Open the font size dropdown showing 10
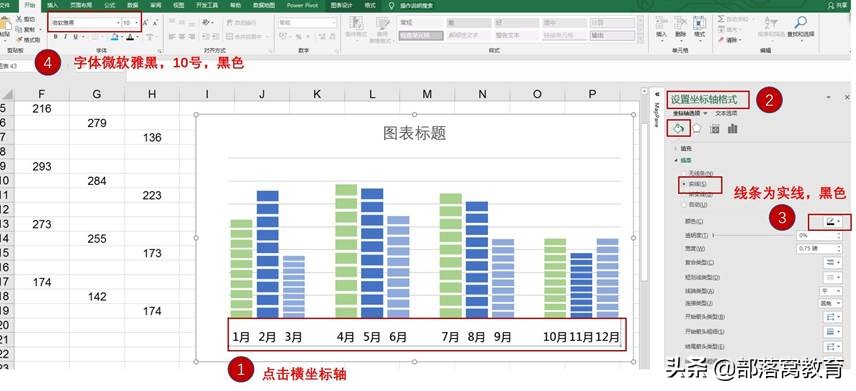Viewport: 856px width, 391px height. (x=130, y=23)
